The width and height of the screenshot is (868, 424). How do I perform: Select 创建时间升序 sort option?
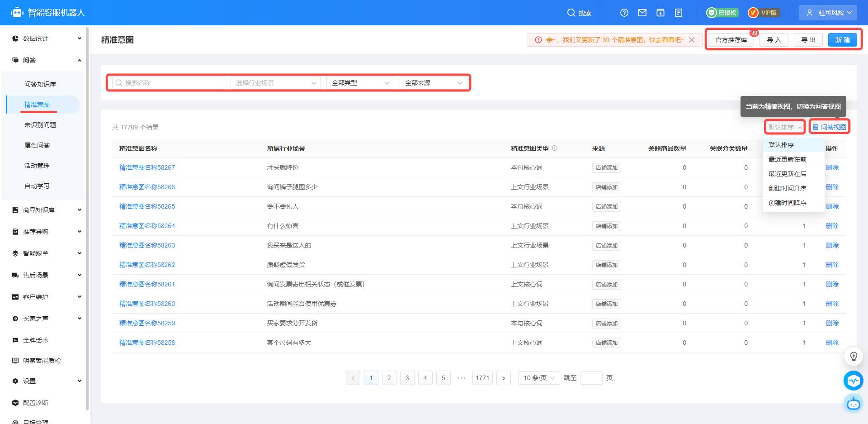(x=793, y=188)
